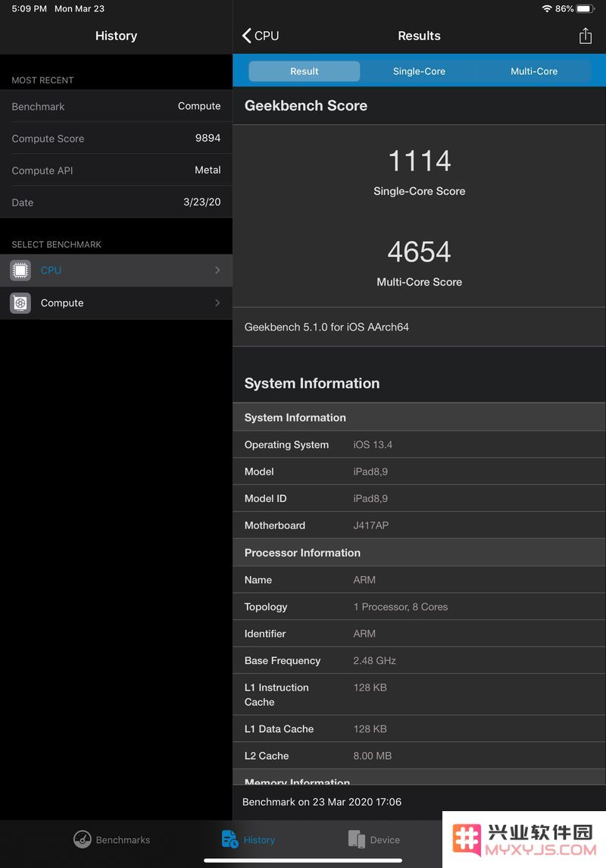Tap the Single-Core Score label
This screenshot has width=606, height=868.
419,191
